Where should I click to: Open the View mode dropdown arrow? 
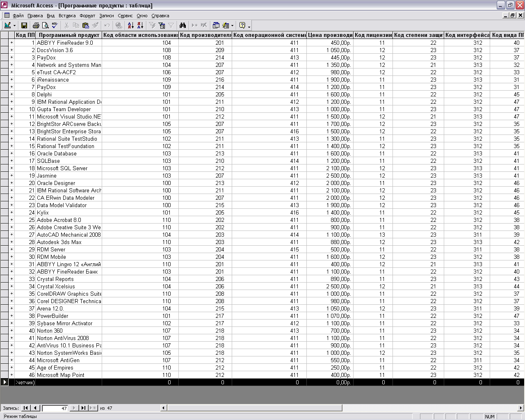tap(15, 25)
